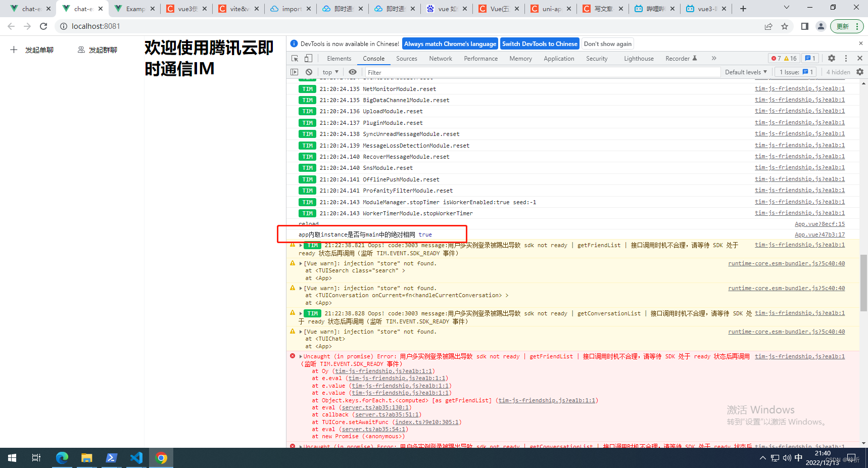Toggle the device toolbar emulation icon

(x=307, y=58)
